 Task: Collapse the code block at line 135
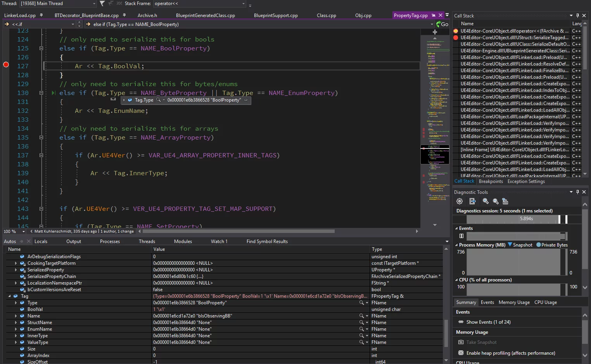(41, 138)
